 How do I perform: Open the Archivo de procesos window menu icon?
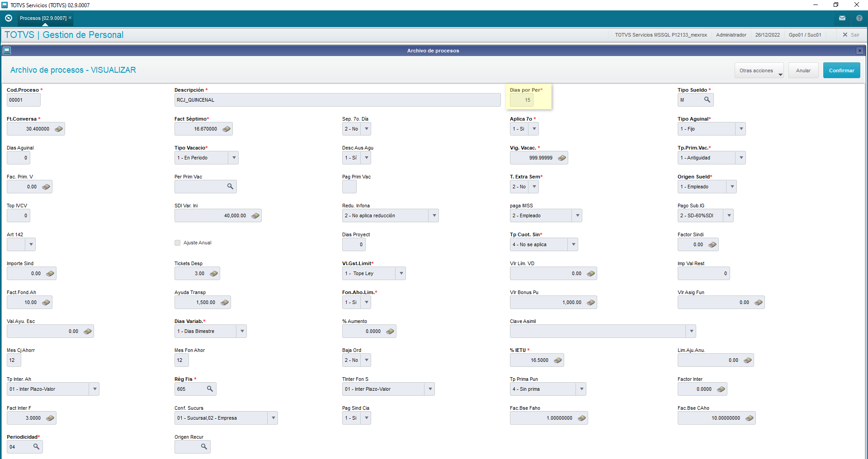click(7, 51)
